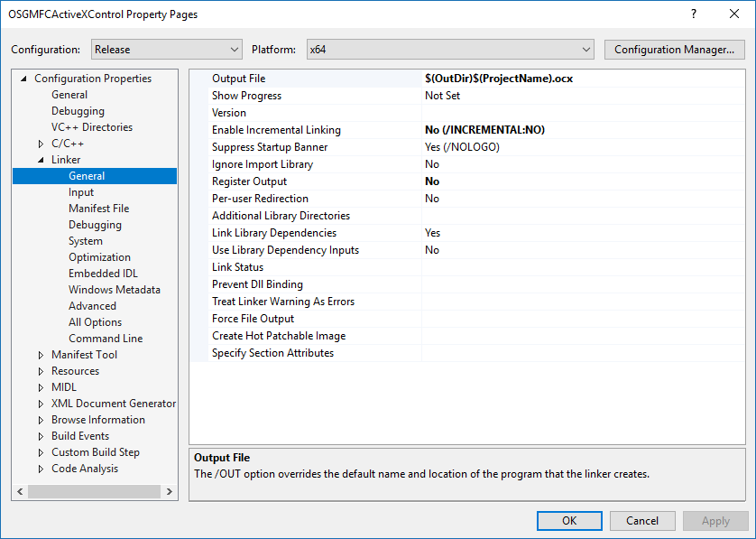Click the Additional Library Directories row

pos(281,216)
